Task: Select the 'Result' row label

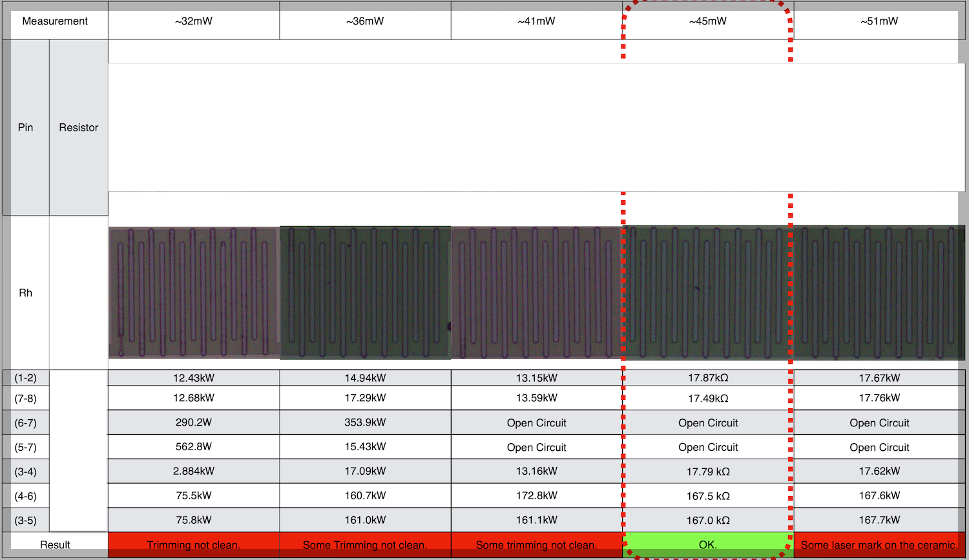Action: [x=55, y=544]
